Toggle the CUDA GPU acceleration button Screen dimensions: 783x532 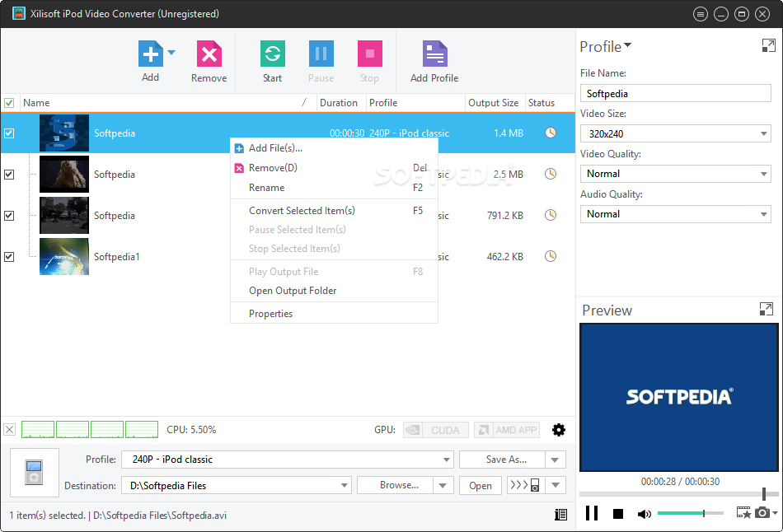pos(436,430)
